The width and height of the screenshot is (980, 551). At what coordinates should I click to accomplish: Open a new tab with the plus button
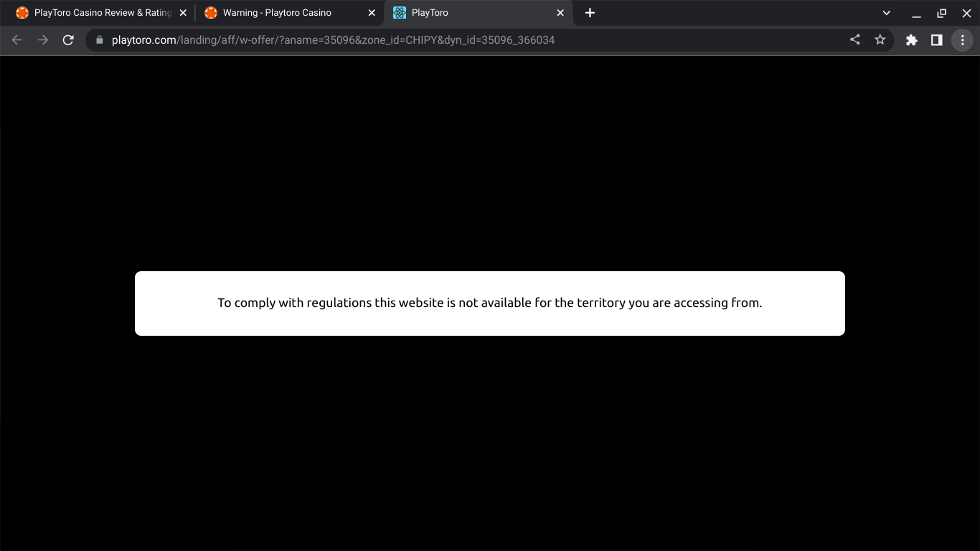590,12
